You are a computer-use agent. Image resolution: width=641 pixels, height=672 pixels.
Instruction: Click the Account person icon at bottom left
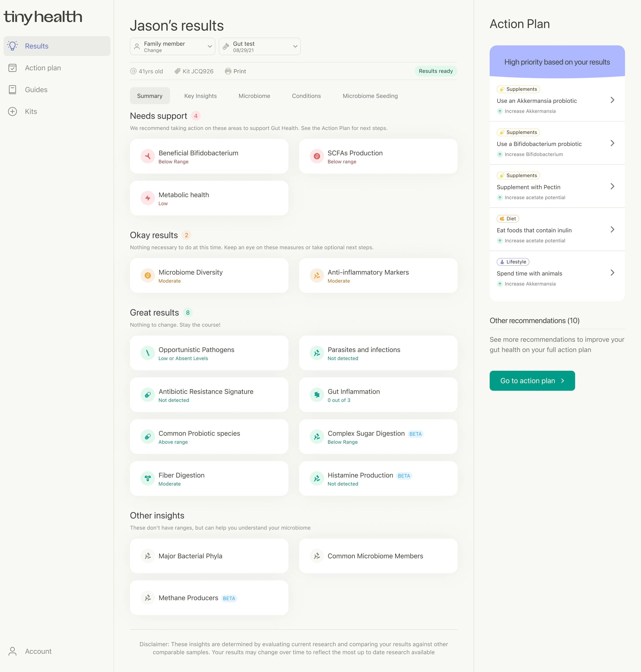click(13, 651)
